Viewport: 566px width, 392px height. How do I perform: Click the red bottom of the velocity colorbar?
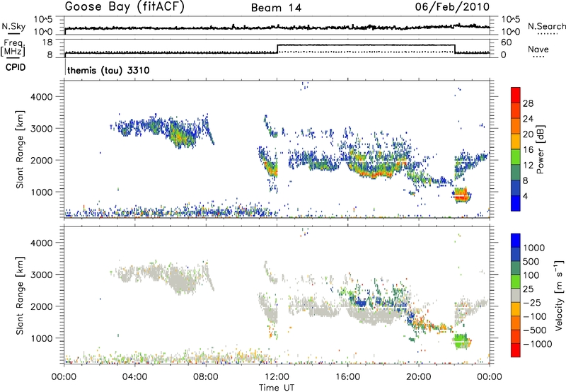pos(516,350)
